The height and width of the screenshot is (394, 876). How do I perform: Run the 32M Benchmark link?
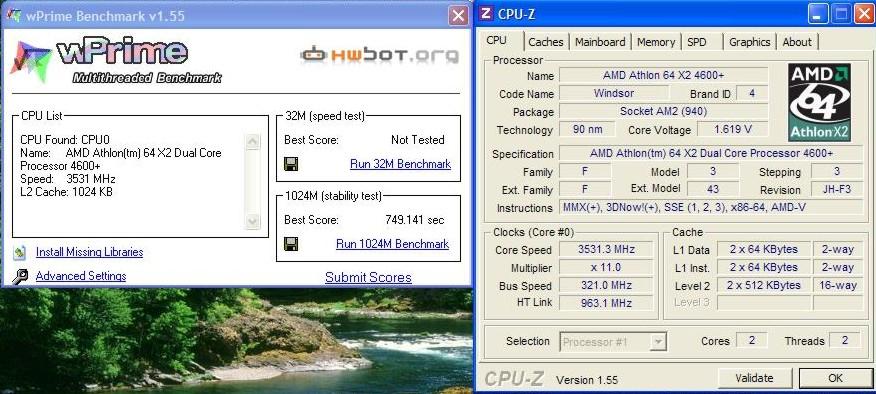[400, 164]
